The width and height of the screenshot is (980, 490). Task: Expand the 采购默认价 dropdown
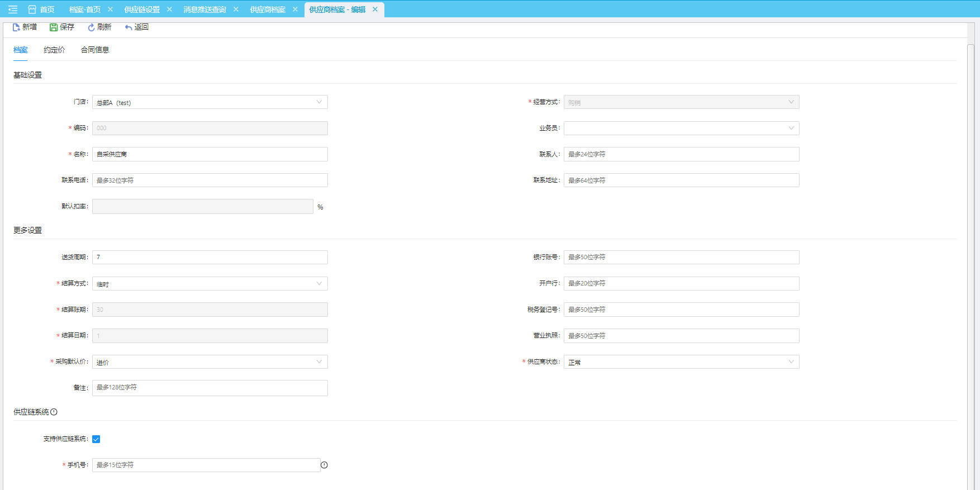(x=210, y=362)
